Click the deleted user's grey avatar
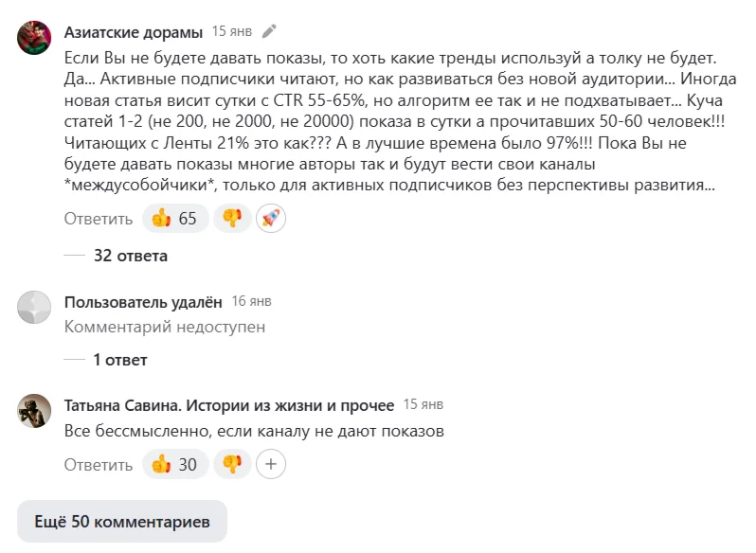 click(x=35, y=308)
